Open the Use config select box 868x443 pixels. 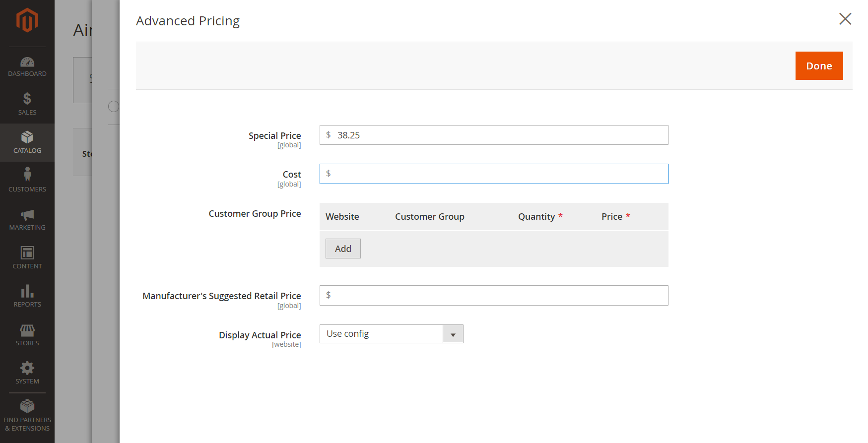(x=392, y=334)
